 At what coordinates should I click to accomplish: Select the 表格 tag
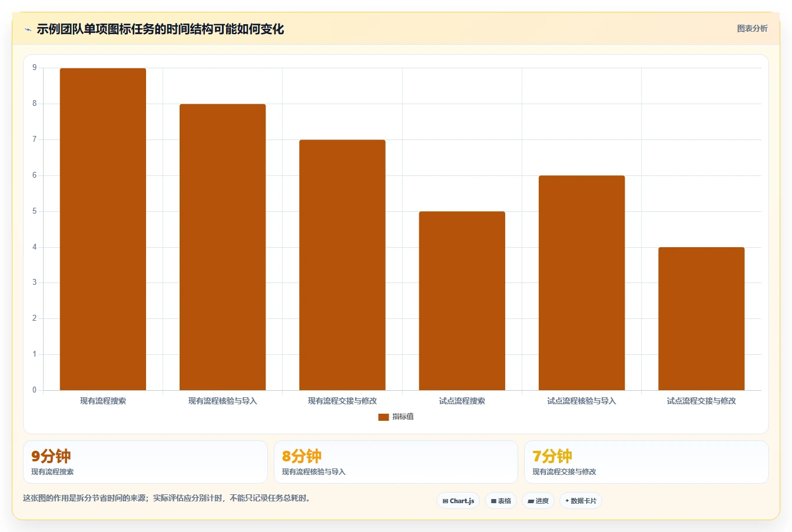click(501, 501)
